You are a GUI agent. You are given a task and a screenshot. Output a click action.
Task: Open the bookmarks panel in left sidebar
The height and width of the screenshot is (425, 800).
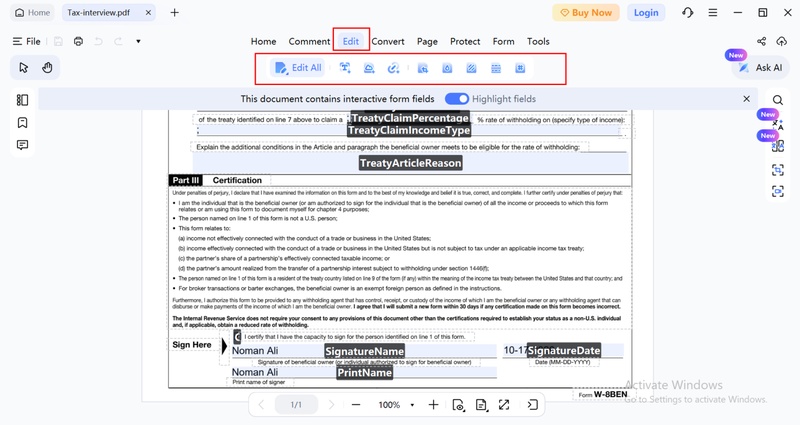pyautogui.click(x=22, y=122)
